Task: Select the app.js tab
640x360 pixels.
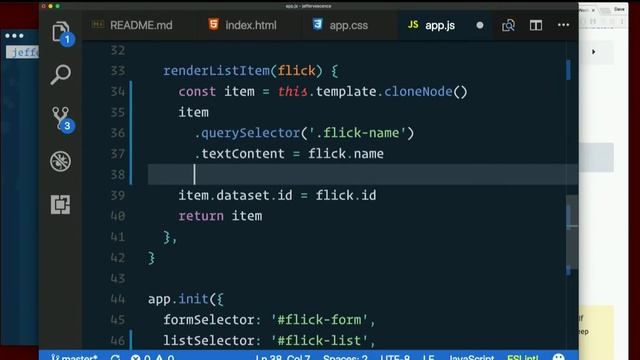Action: [432, 25]
